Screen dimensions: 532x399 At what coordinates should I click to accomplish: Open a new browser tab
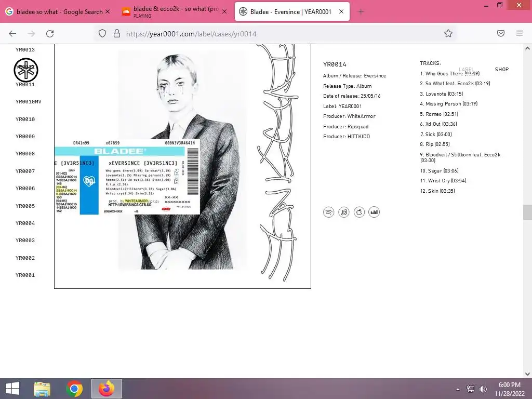coord(361,12)
